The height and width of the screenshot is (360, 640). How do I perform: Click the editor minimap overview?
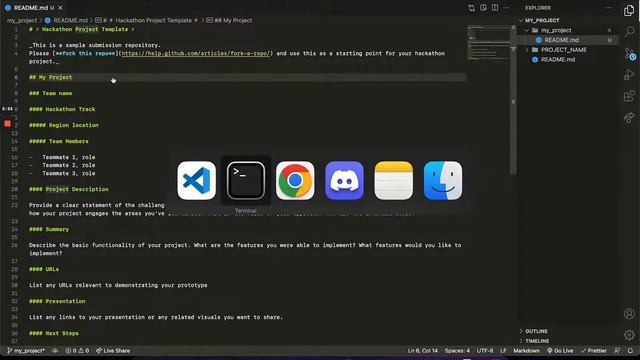[488, 42]
